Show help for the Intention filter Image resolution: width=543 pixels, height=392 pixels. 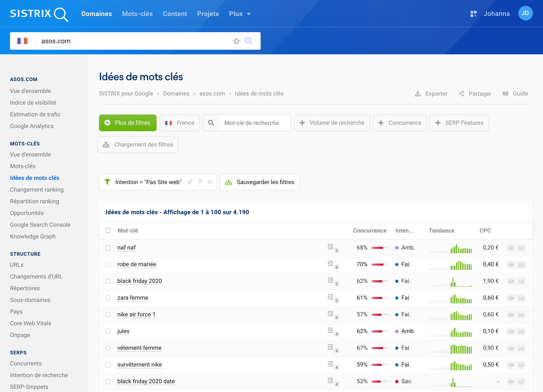click(200, 182)
